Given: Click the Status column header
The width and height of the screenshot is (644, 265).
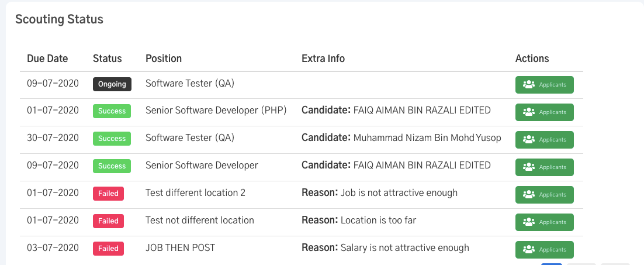Looking at the screenshot, I should point(107,58).
